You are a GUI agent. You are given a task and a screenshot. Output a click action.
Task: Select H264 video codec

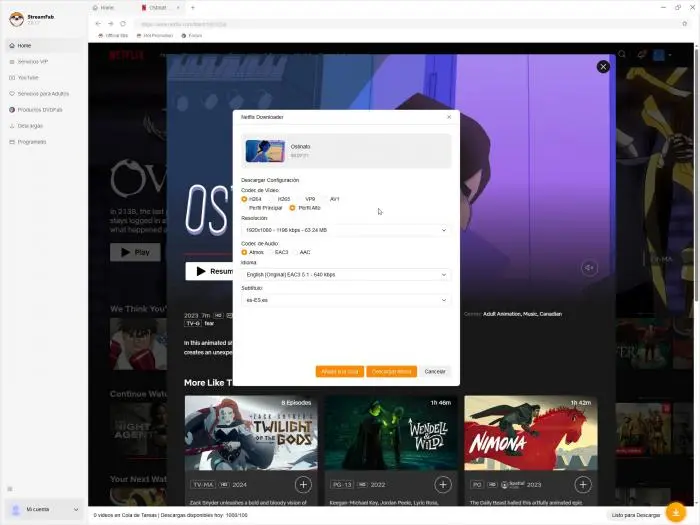click(x=251, y=199)
